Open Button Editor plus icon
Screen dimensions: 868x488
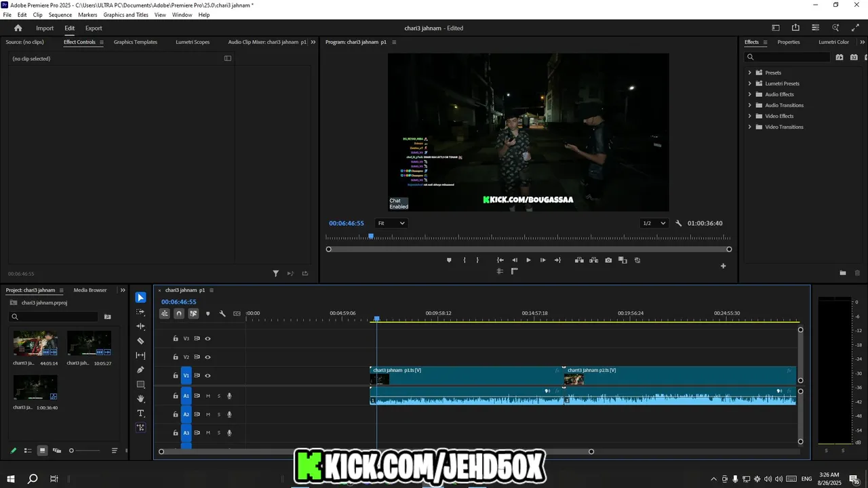723,266
